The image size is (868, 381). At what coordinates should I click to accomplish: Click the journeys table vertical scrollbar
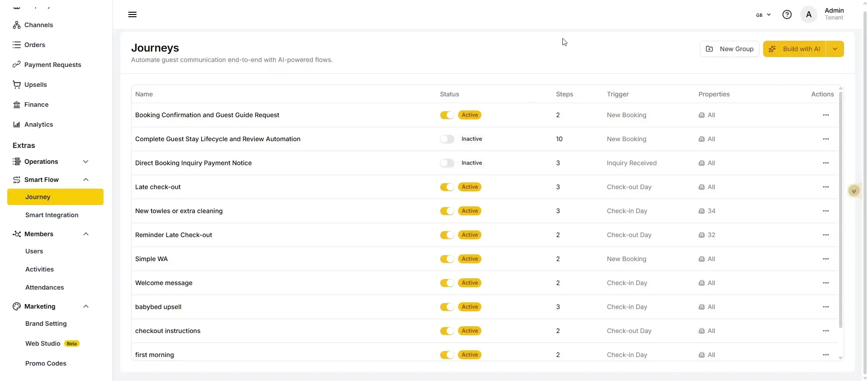click(840, 210)
